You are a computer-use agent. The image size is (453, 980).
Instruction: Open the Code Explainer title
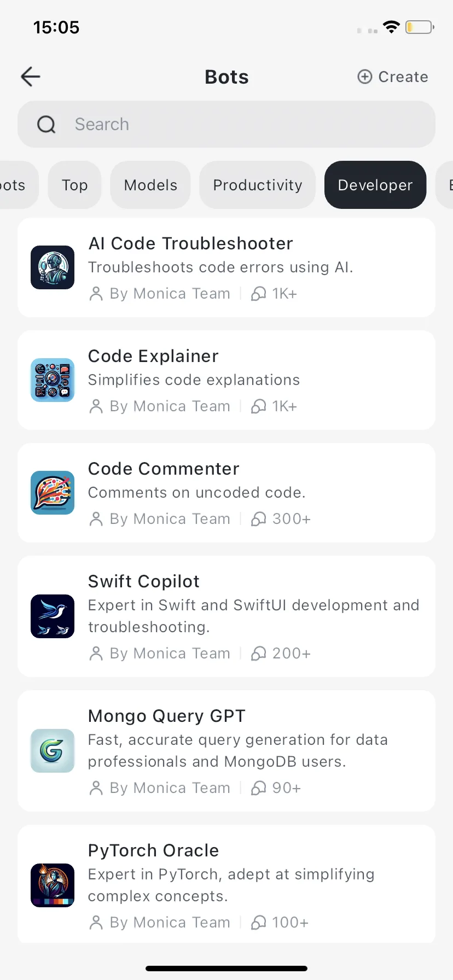153,356
